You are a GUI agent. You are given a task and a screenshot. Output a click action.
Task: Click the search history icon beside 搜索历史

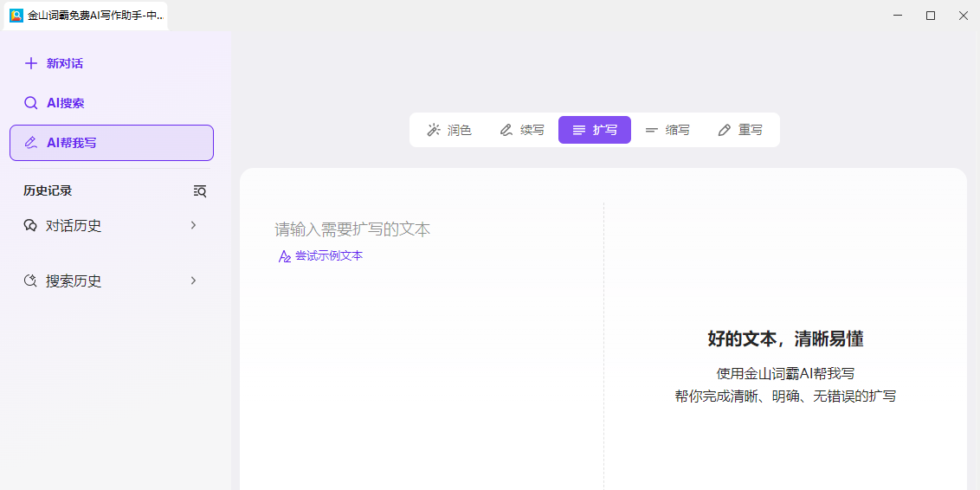coord(30,280)
